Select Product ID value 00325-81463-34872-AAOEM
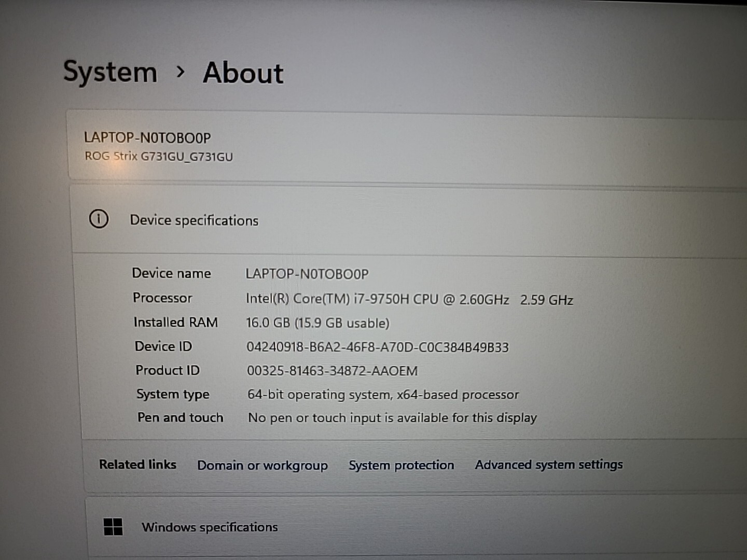Image resolution: width=747 pixels, height=560 pixels. point(333,371)
